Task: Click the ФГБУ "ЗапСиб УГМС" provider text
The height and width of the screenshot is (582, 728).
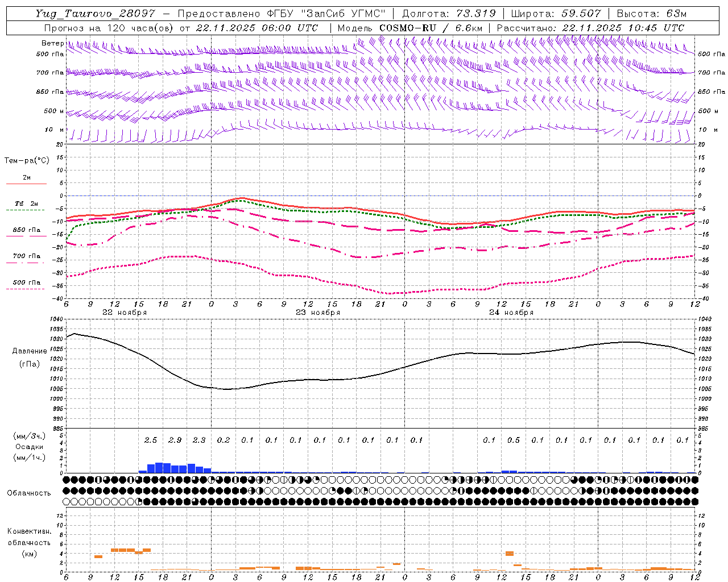Action: (x=325, y=14)
